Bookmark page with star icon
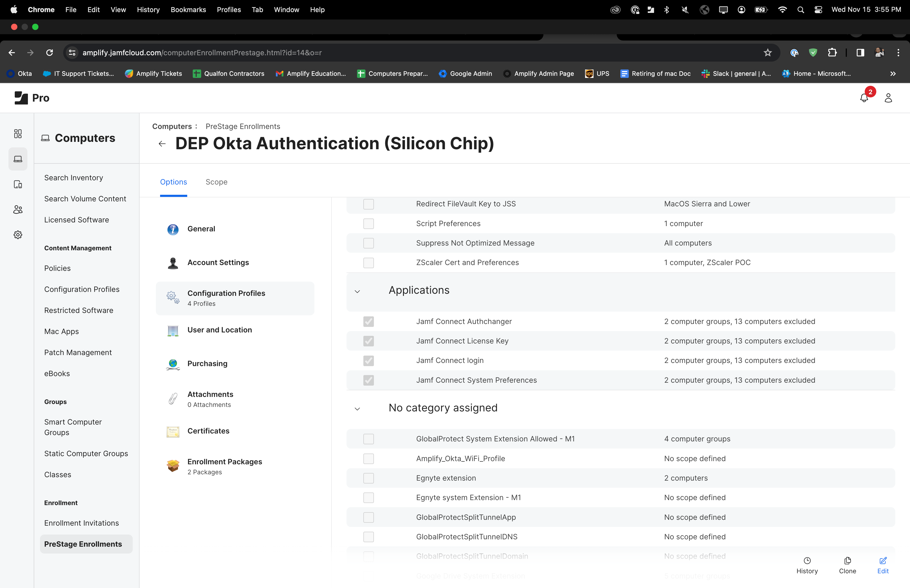This screenshot has height=588, width=910. (x=768, y=53)
